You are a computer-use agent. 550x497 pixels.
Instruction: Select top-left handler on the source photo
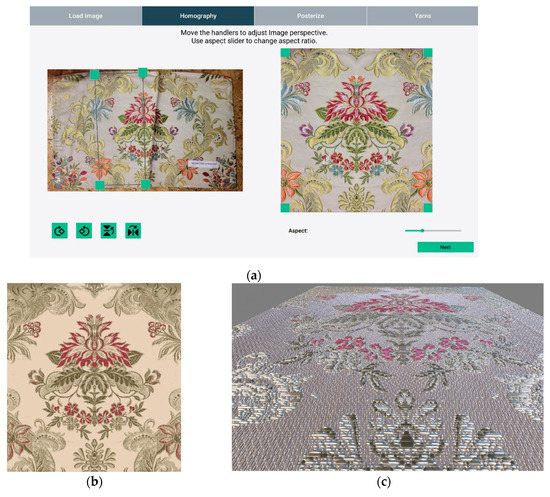tap(95, 74)
